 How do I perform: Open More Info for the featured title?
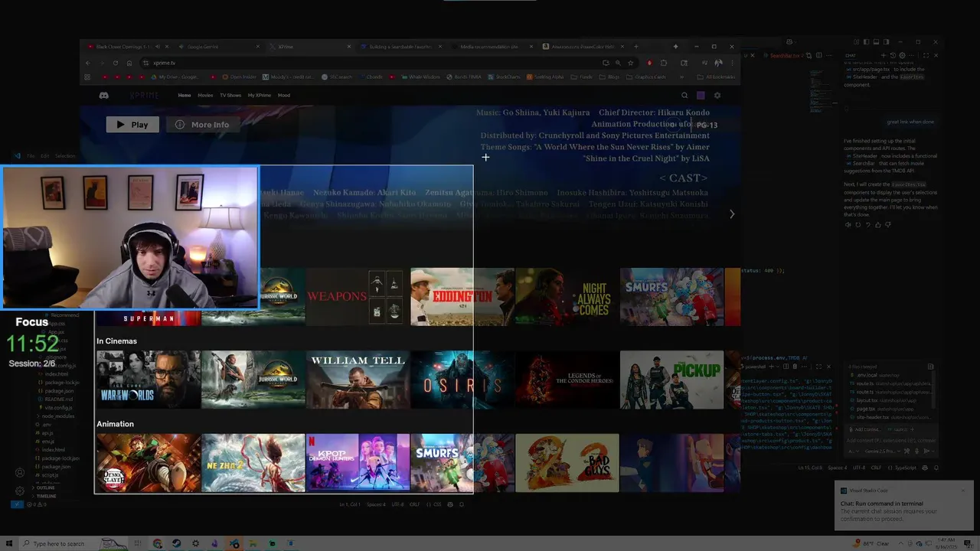tap(202, 125)
